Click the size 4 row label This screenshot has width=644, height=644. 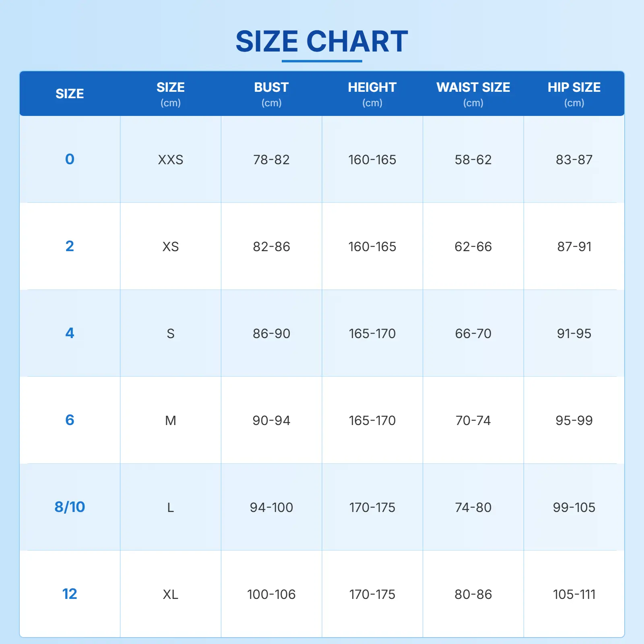point(70,333)
